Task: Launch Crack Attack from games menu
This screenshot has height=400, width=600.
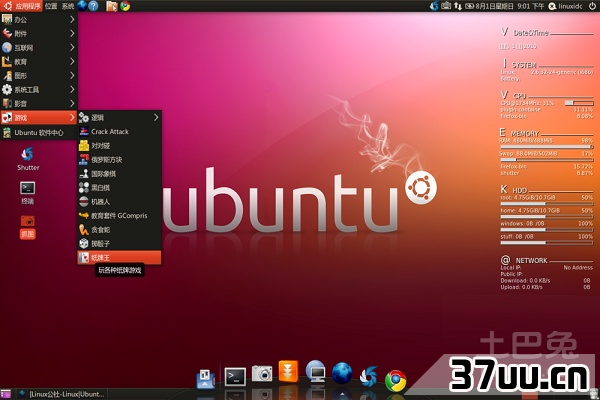Action: click(x=119, y=132)
